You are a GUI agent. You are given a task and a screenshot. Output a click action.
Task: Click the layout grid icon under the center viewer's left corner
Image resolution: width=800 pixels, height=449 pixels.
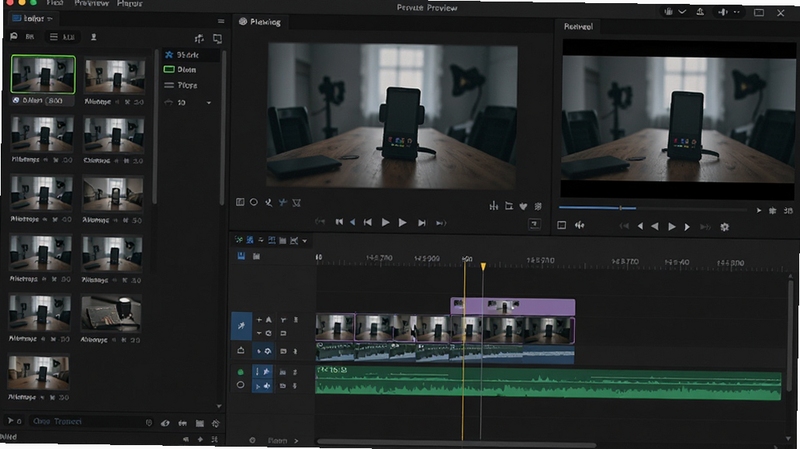[240, 203]
